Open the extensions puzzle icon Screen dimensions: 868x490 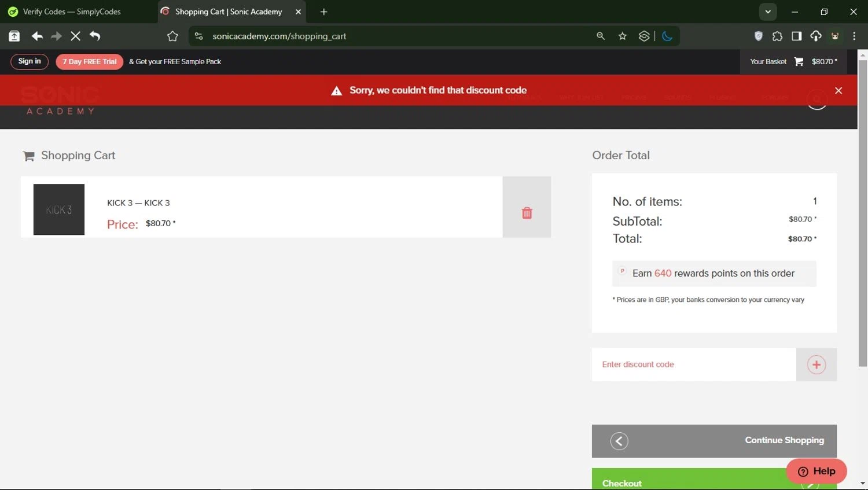point(778,36)
